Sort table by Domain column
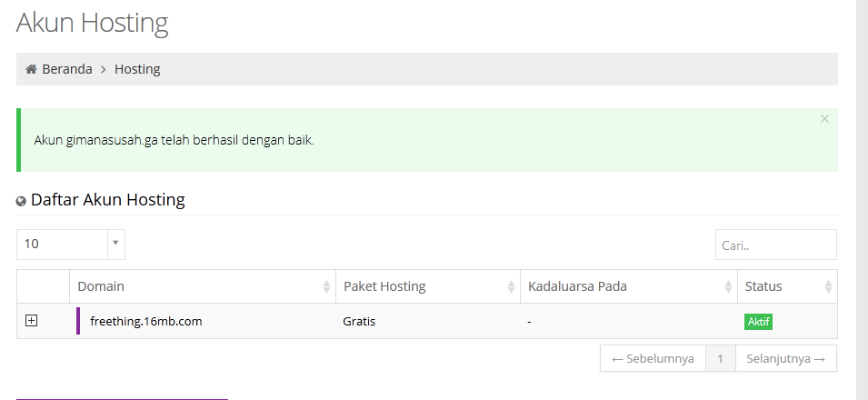868x400 pixels. (203, 286)
